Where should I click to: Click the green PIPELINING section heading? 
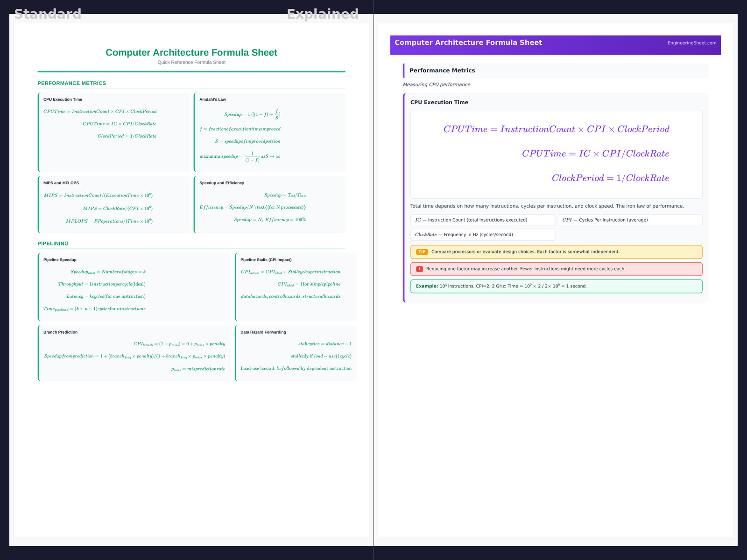coord(53,244)
